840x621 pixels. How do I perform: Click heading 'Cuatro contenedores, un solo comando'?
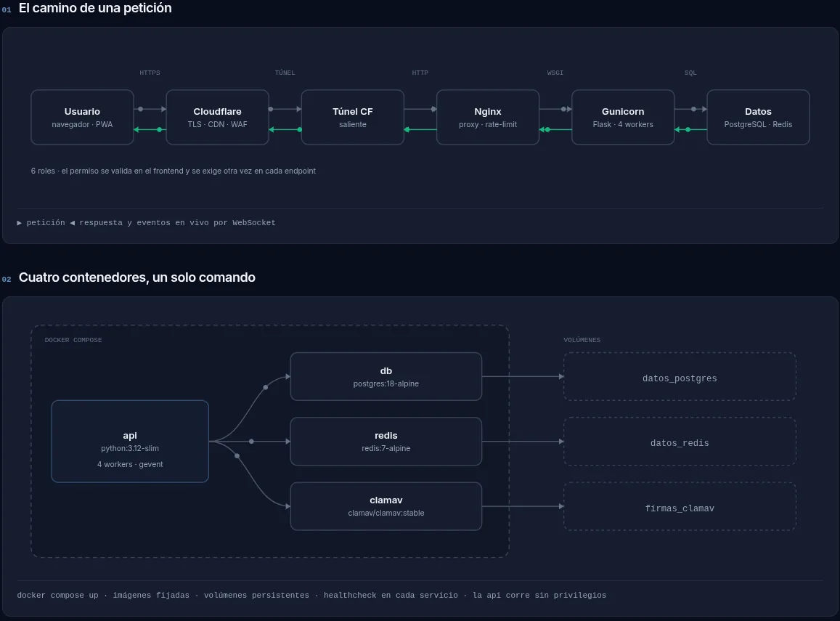pos(137,277)
